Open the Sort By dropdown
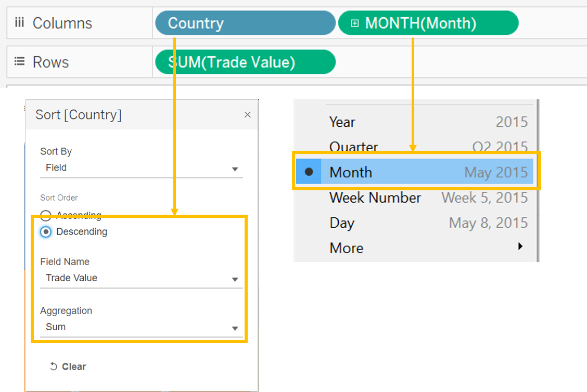This screenshot has width=587, height=392. coord(141,168)
